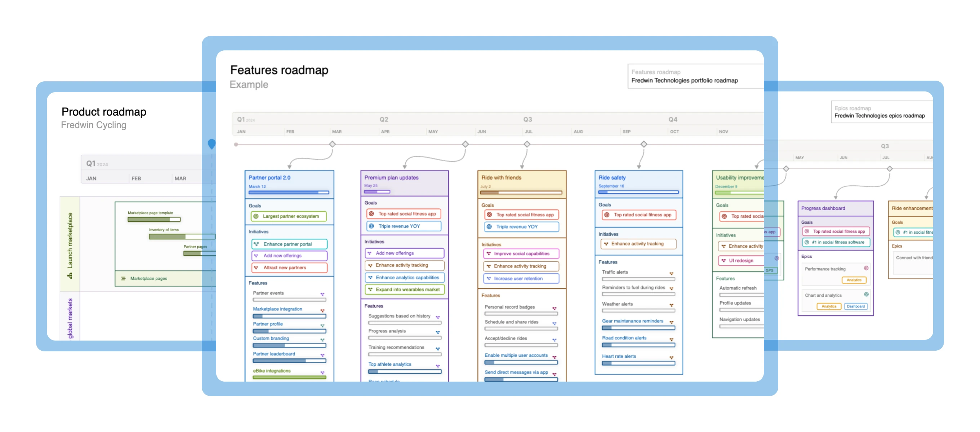Click initiative icon next to Enhance partner portal
This screenshot has height=432, width=980.
tap(257, 244)
